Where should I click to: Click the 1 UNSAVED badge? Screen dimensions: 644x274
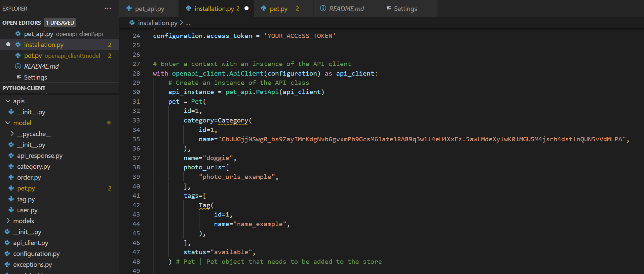pos(60,23)
